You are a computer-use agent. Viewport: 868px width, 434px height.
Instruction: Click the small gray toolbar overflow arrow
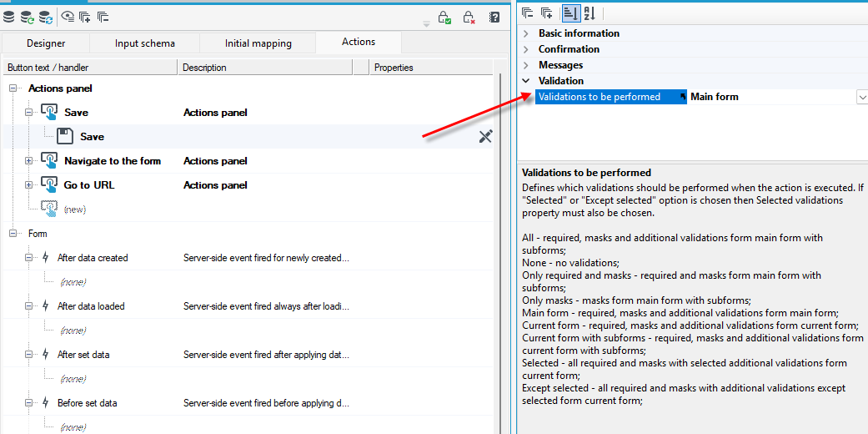coord(426,24)
